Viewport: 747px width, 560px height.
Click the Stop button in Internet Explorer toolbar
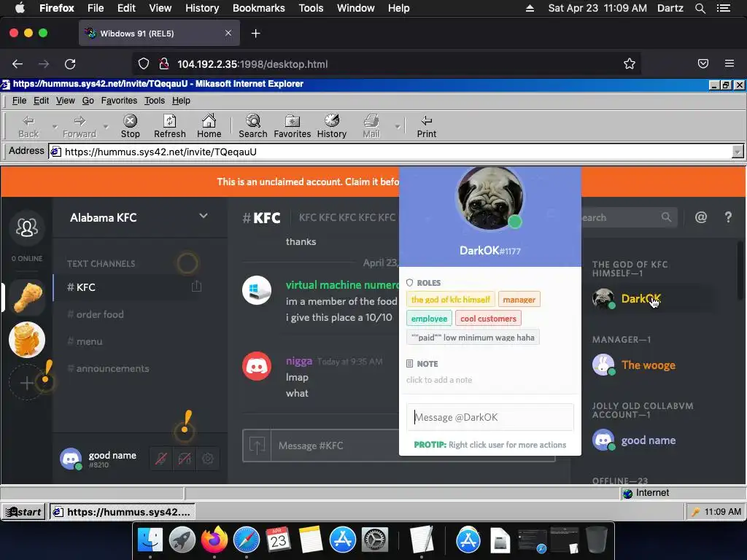pyautogui.click(x=130, y=126)
